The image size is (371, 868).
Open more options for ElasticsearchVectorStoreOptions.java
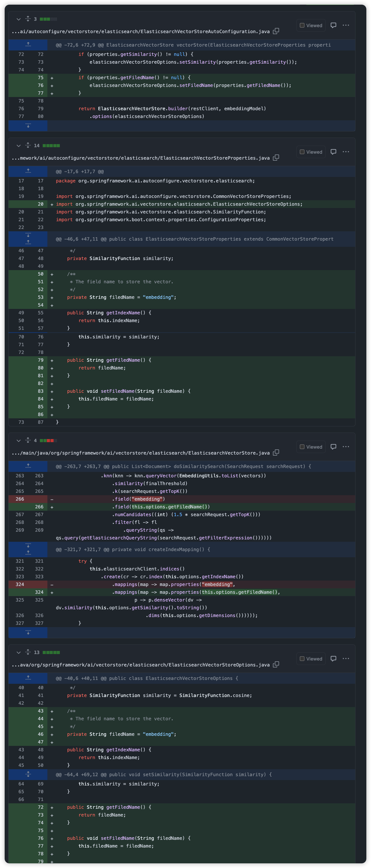click(346, 658)
